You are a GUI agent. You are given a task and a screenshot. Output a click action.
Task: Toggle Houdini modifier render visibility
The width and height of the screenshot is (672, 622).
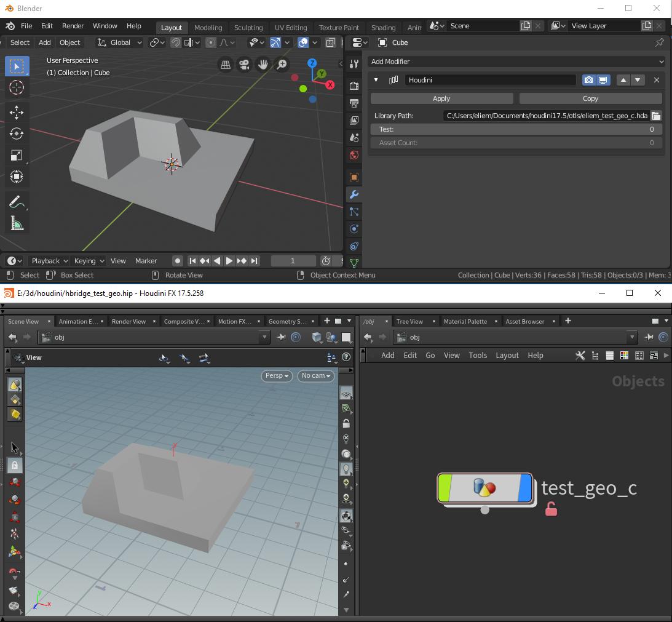click(x=589, y=80)
